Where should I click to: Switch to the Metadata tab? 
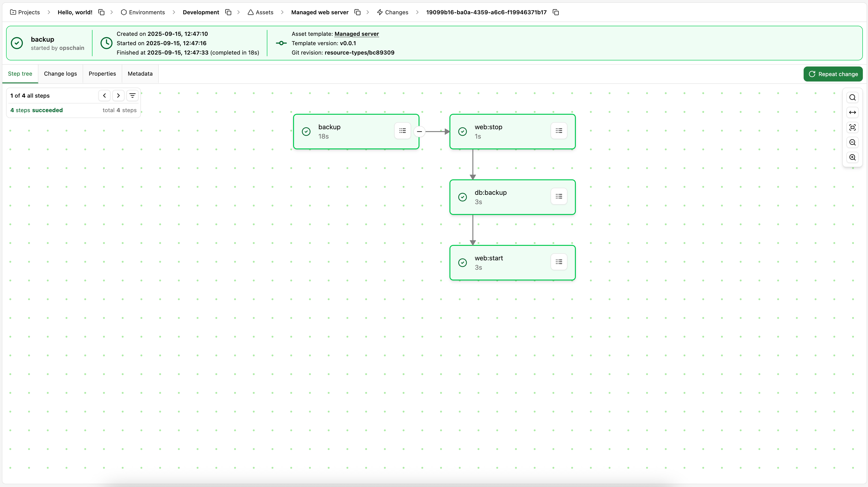click(140, 74)
